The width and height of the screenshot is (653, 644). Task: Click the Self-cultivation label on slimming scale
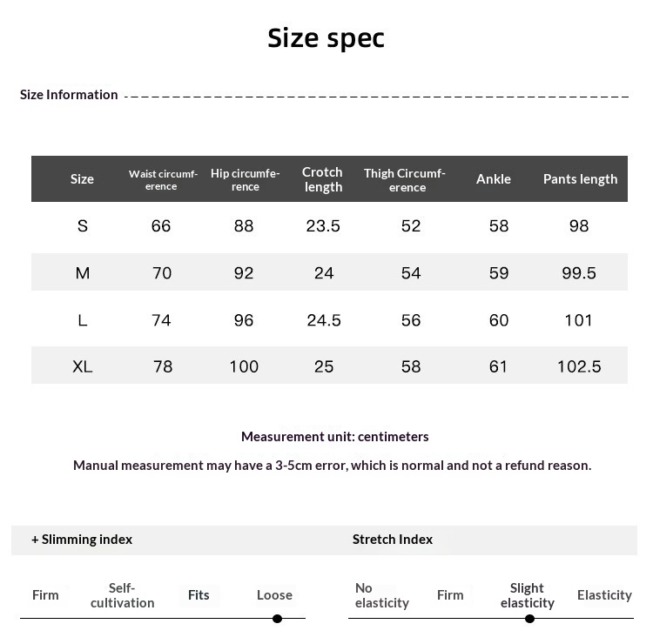pyautogui.click(x=122, y=595)
